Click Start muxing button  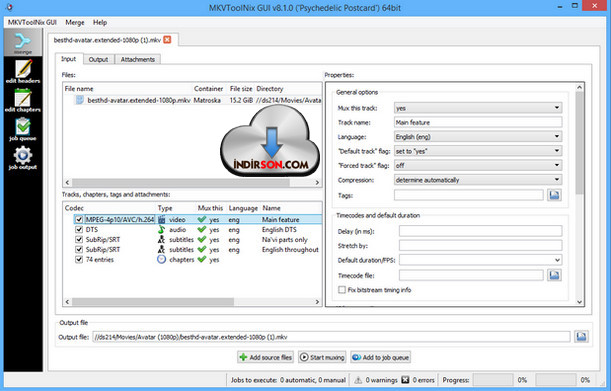322,357
